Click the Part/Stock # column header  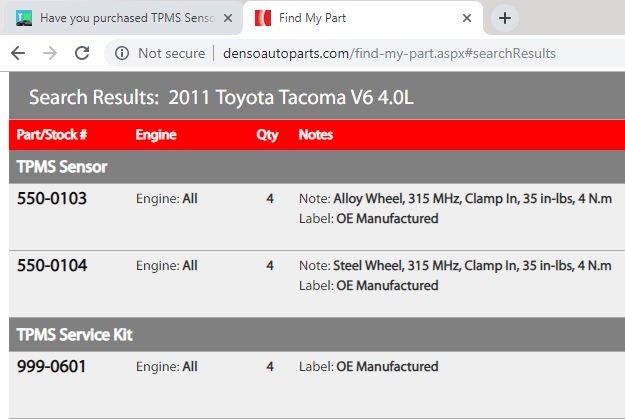52,135
